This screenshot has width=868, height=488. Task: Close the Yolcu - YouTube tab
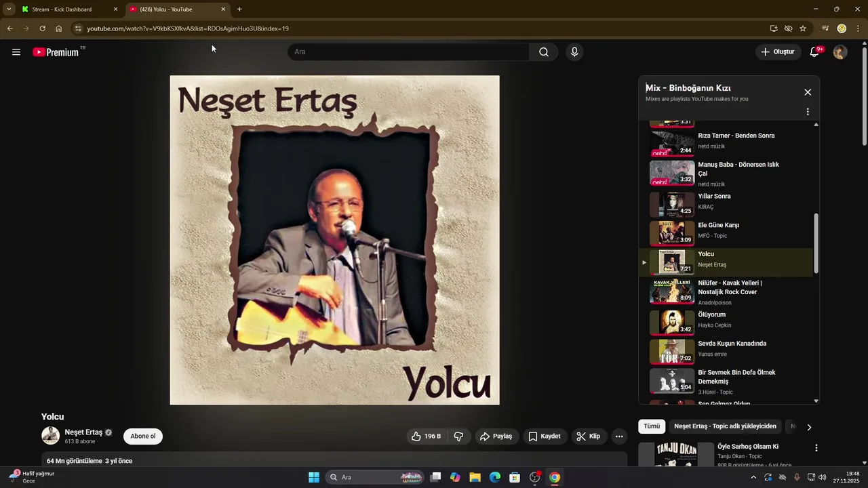tap(223, 9)
